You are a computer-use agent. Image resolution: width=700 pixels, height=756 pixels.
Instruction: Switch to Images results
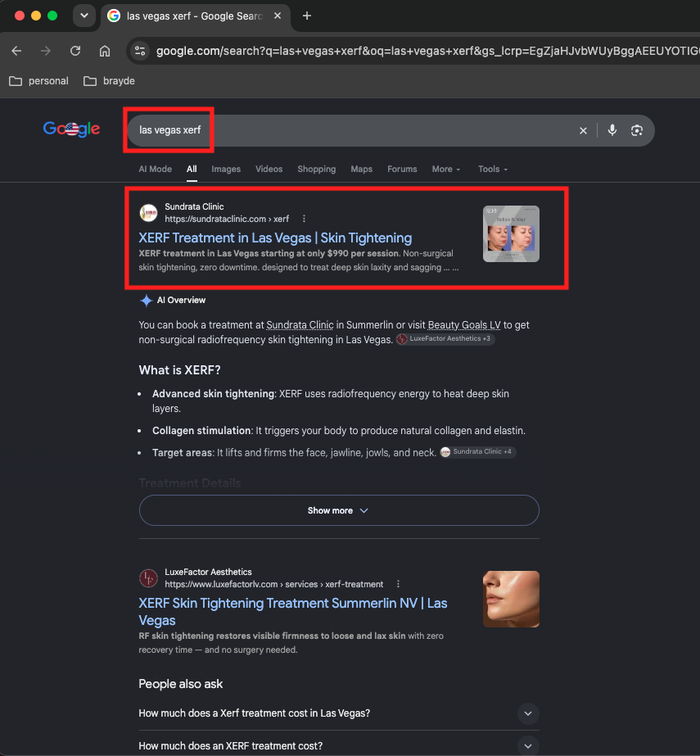(x=226, y=170)
